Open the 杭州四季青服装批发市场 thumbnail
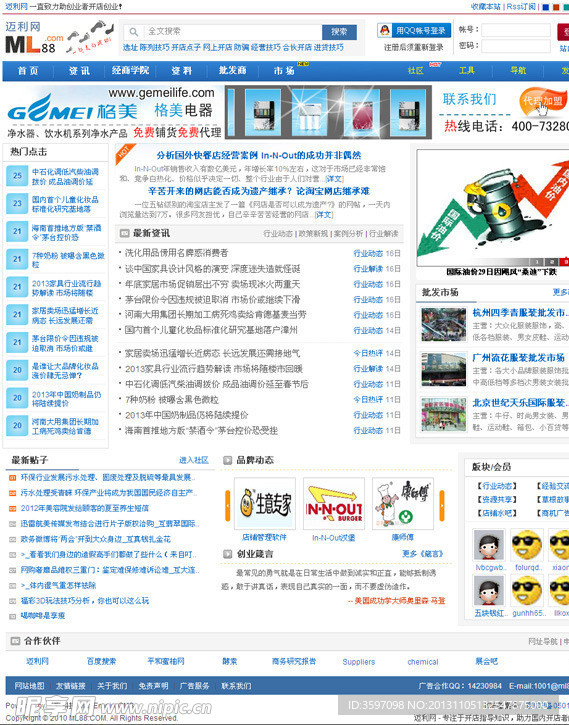Screen dimensions: 569x725 [444, 325]
